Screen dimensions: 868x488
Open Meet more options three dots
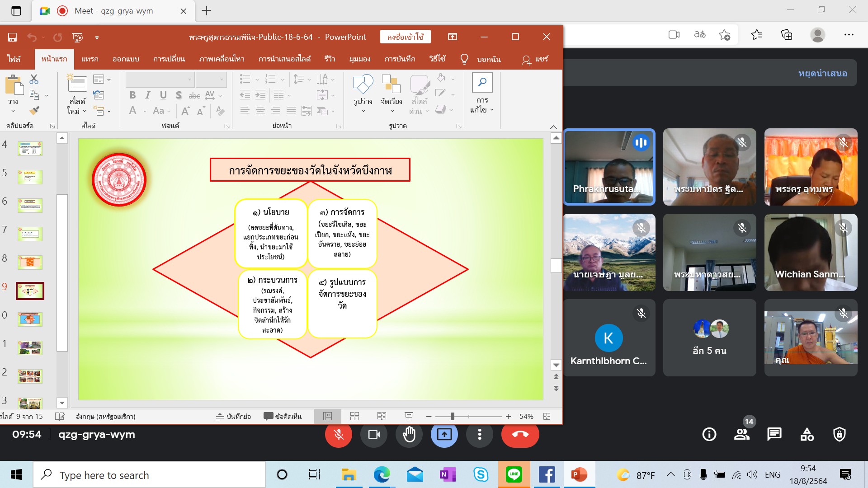point(479,434)
